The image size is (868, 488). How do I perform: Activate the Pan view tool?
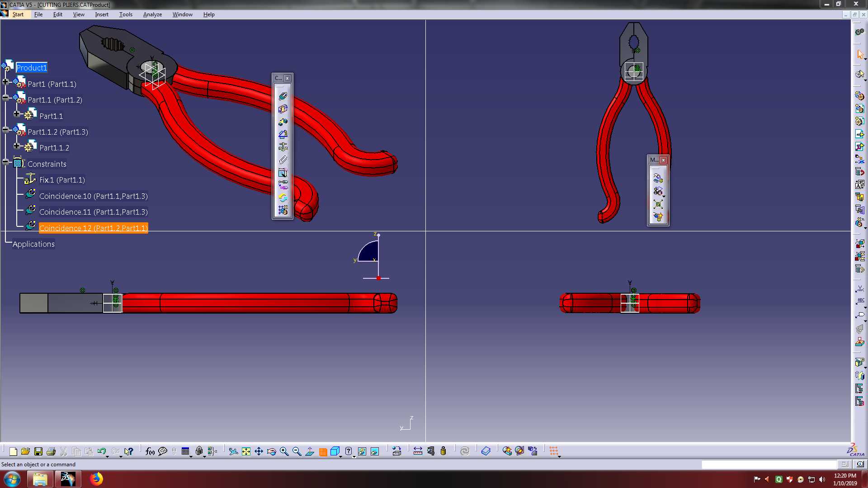coord(259,451)
